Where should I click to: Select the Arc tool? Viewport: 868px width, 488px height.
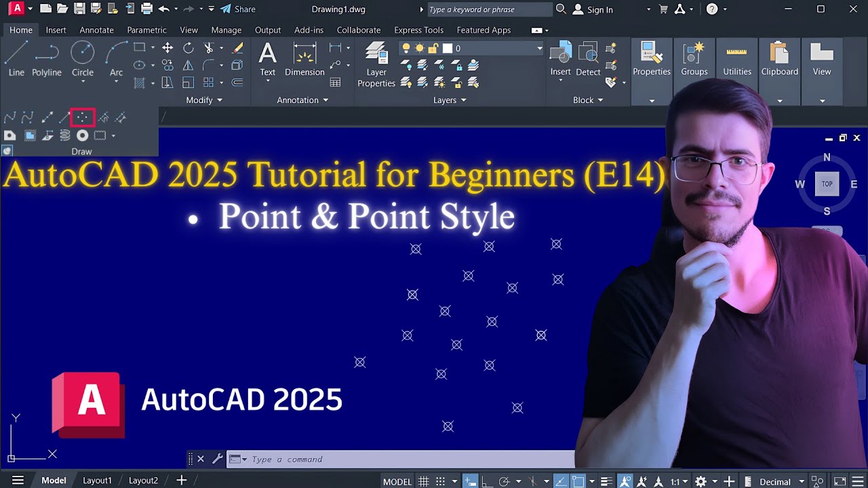coord(116,59)
